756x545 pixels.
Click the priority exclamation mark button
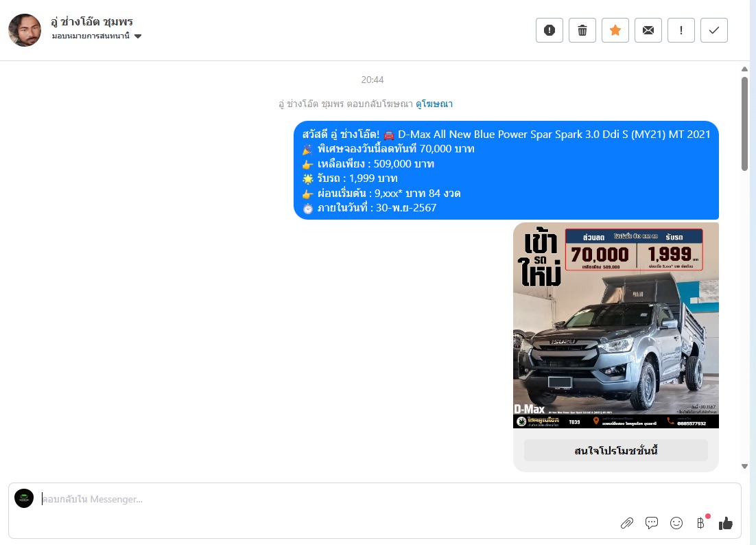coord(681,30)
